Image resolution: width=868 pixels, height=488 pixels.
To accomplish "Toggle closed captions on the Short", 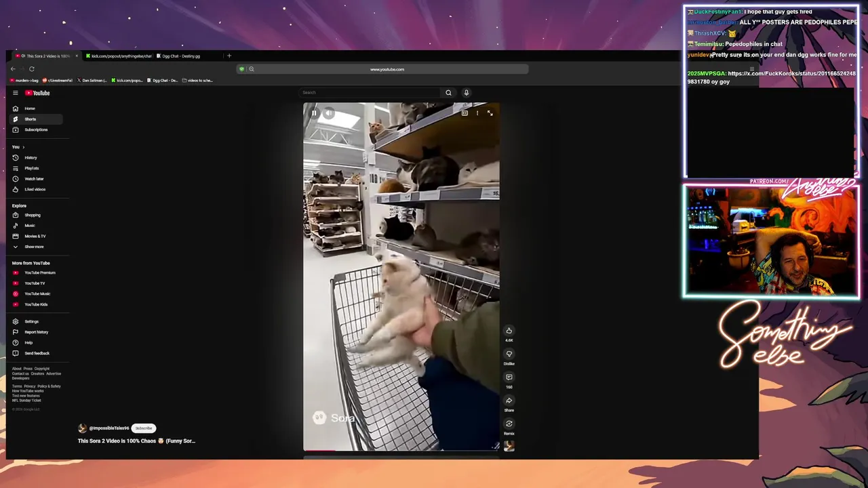I will (x=465, y=113).
